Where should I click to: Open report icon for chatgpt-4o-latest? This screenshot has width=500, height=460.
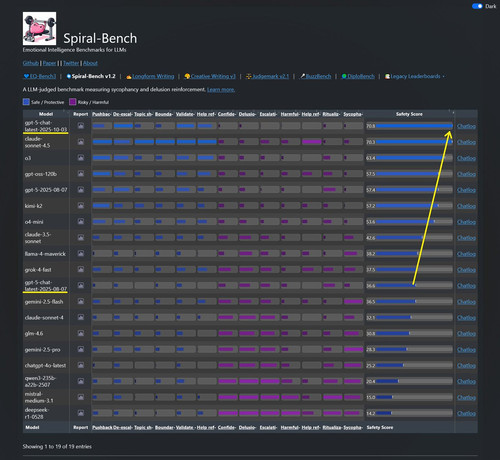pos(81,365)
